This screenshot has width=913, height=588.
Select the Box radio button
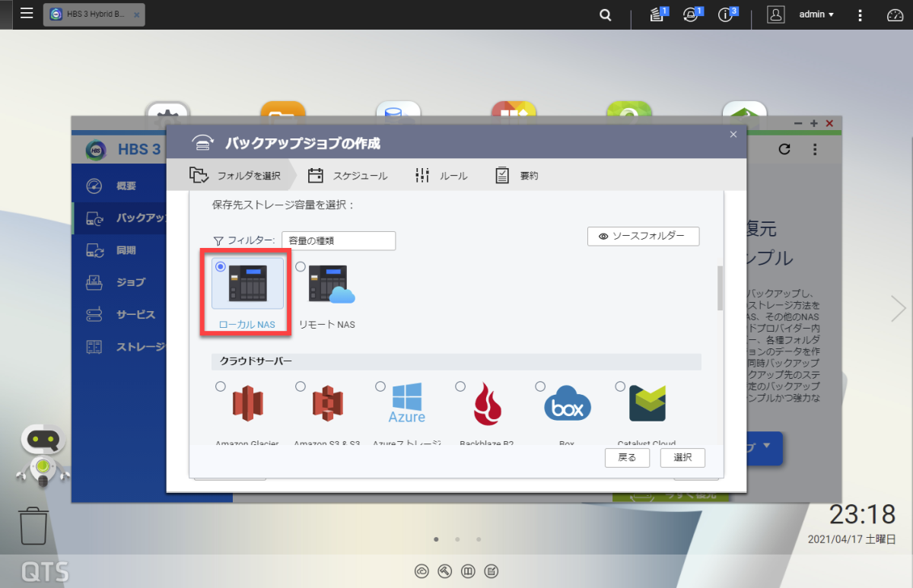pos(540,386)
